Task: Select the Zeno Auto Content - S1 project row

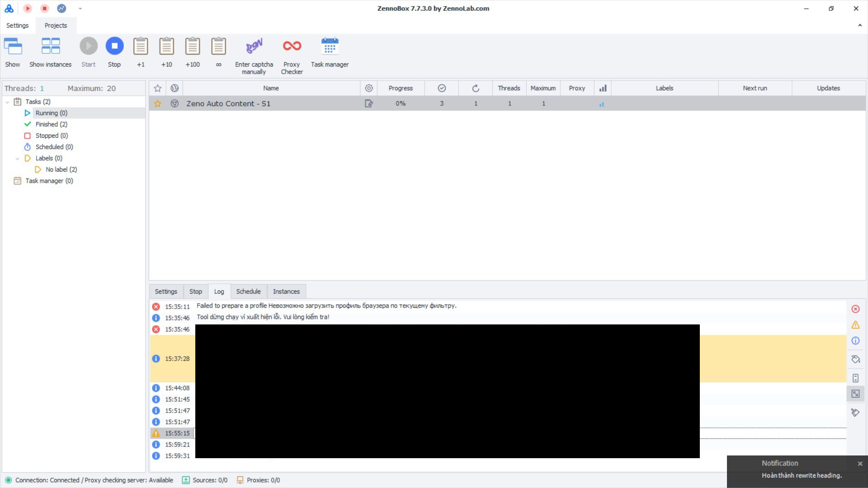Action: (507, 103)
